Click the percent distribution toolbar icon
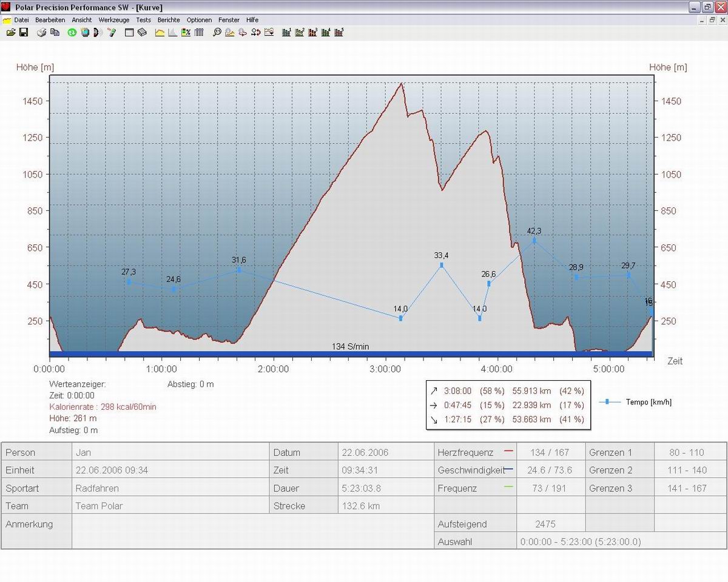Viewport: 728px width, 582px height. pos(186,32)
